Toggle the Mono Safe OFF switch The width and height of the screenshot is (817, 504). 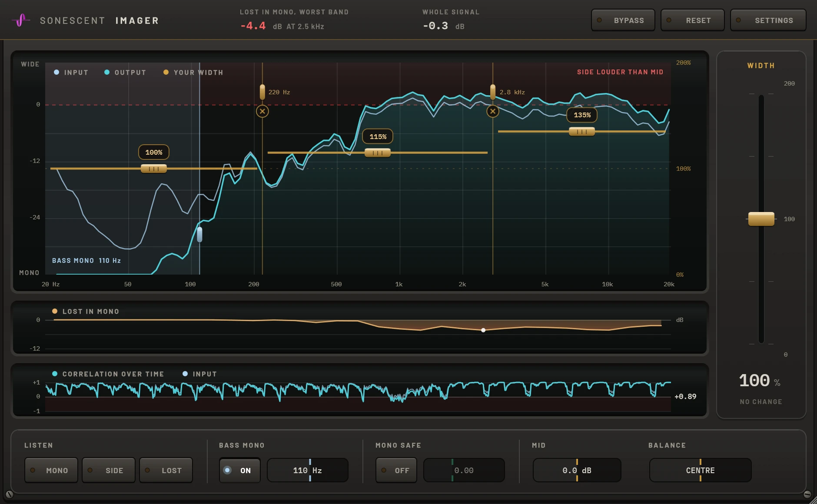[396, 470]
